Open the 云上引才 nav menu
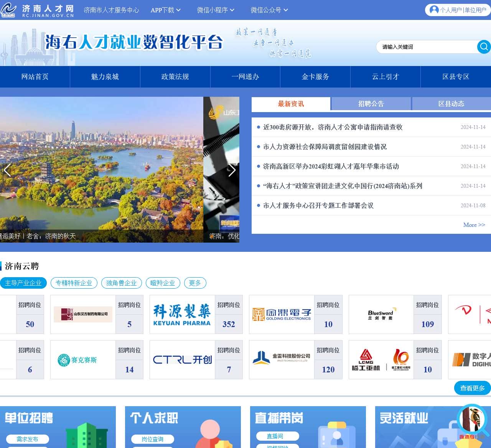491x448 pixels. (x=386, y=77)
